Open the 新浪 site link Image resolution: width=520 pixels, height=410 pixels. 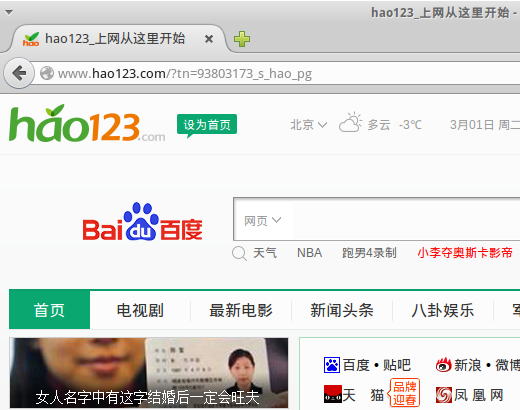click(468, 365)
